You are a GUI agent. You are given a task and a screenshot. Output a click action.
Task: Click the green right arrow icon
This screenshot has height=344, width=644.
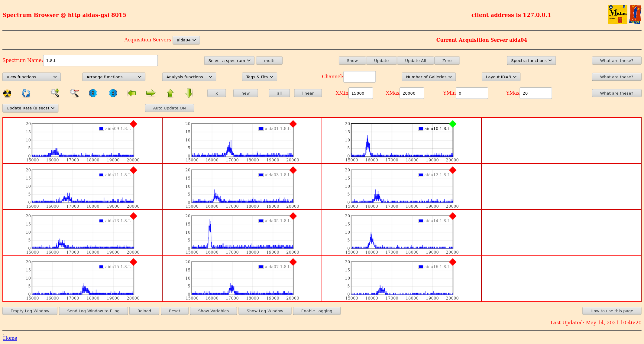[150, 93]
